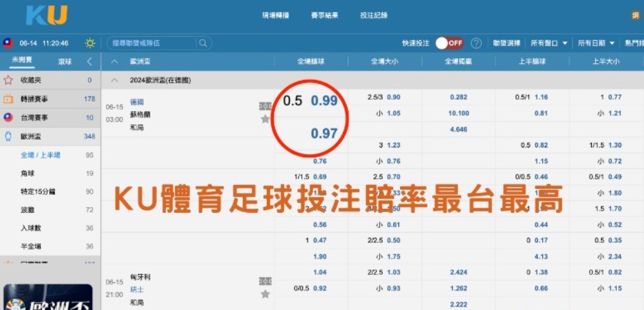Click the 全場獨贏 column header
This screenshot has height=310, width=644.
459,61
